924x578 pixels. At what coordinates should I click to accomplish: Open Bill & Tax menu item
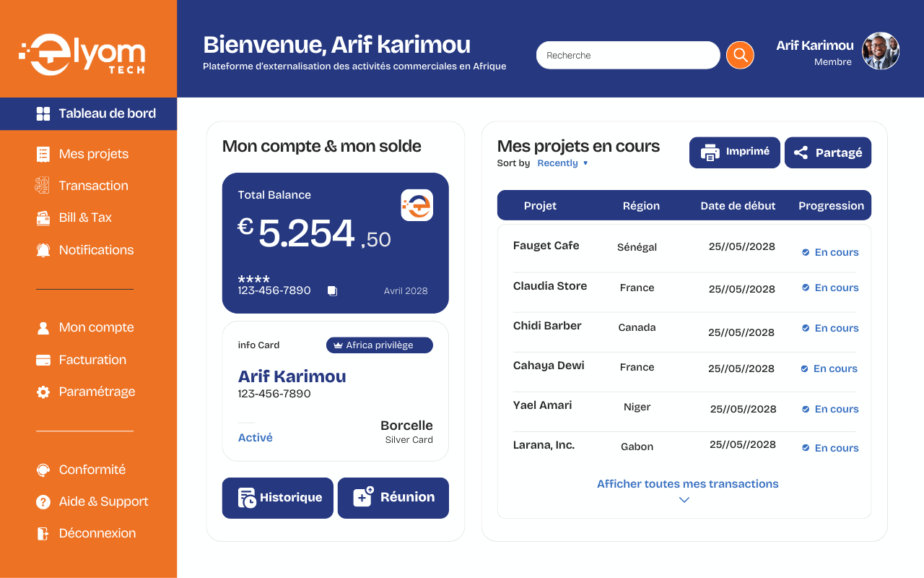pos(85,217)
